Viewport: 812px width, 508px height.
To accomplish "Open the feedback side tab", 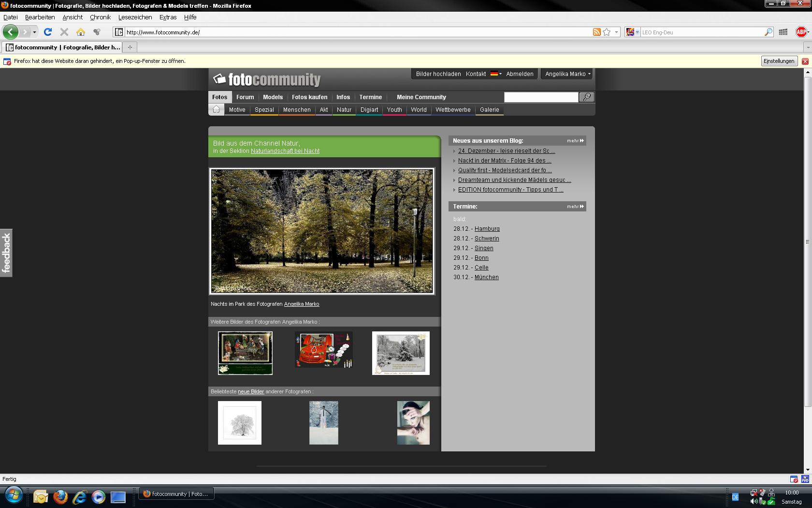I will coord(6,253).
